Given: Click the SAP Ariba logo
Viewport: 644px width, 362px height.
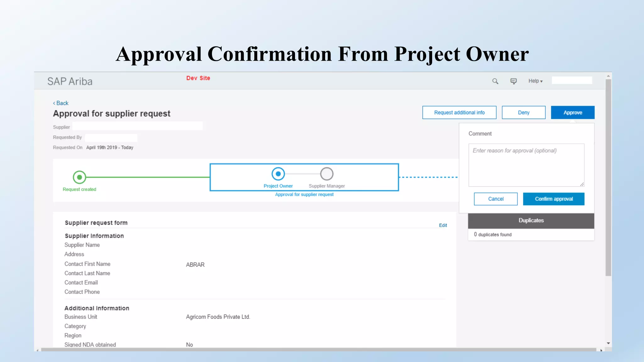Looking at the screenshot, I should 70,81.
